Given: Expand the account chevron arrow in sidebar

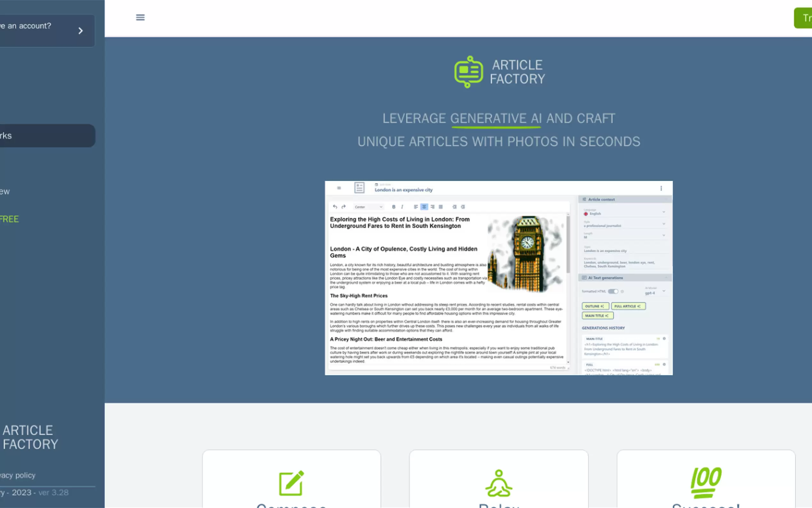Looking at the screenshot, I should [81, 31].
